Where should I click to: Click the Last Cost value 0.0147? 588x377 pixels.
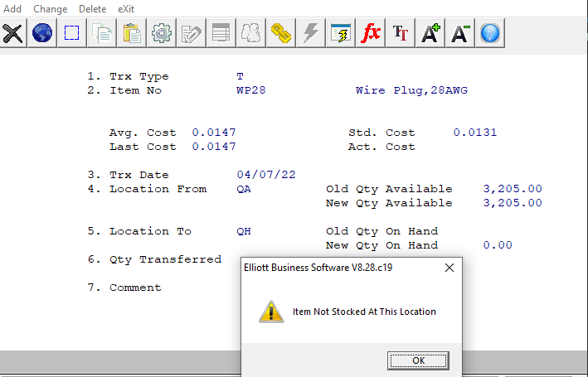[214, 147]
